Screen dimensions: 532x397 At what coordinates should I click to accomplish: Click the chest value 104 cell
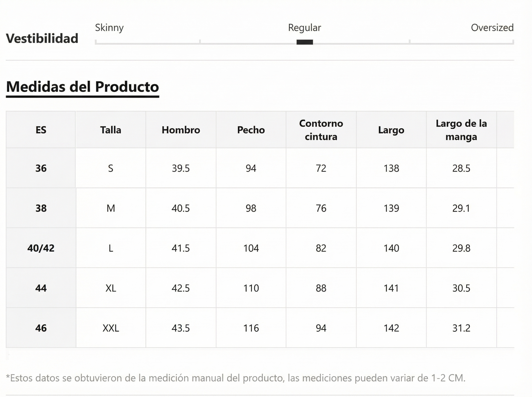251,248
